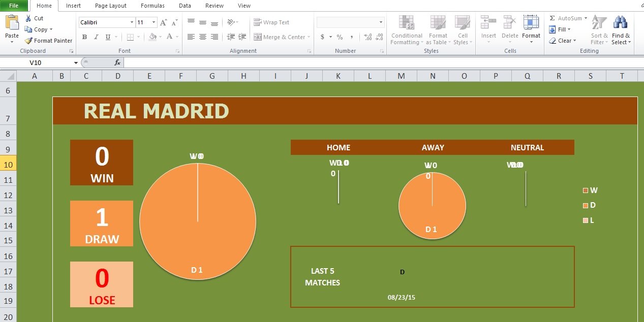The width and height of the screenshot is (644, 322).
Task: Click the Name Box showing V10
Action: [37, 62]
